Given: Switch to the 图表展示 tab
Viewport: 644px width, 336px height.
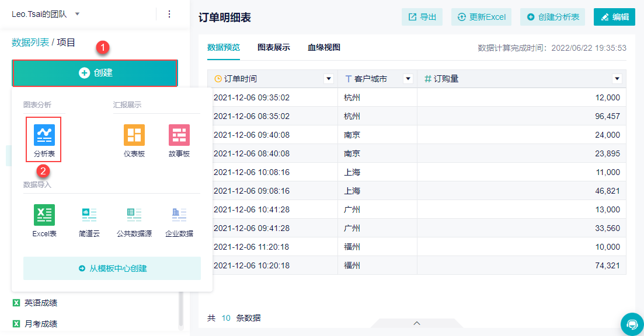Looking at the screenshot, I should [274, 47].
